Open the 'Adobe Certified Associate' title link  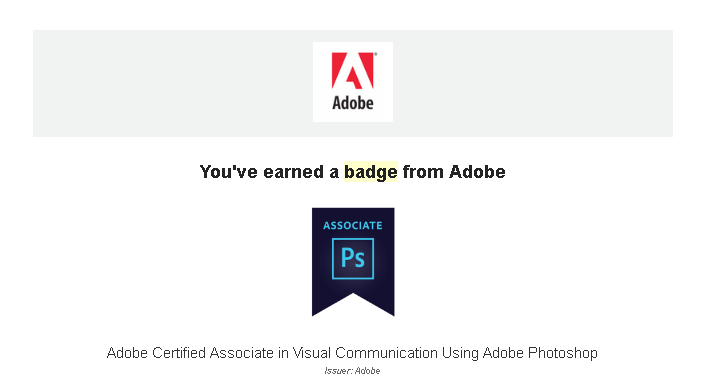tap(352, 353)
